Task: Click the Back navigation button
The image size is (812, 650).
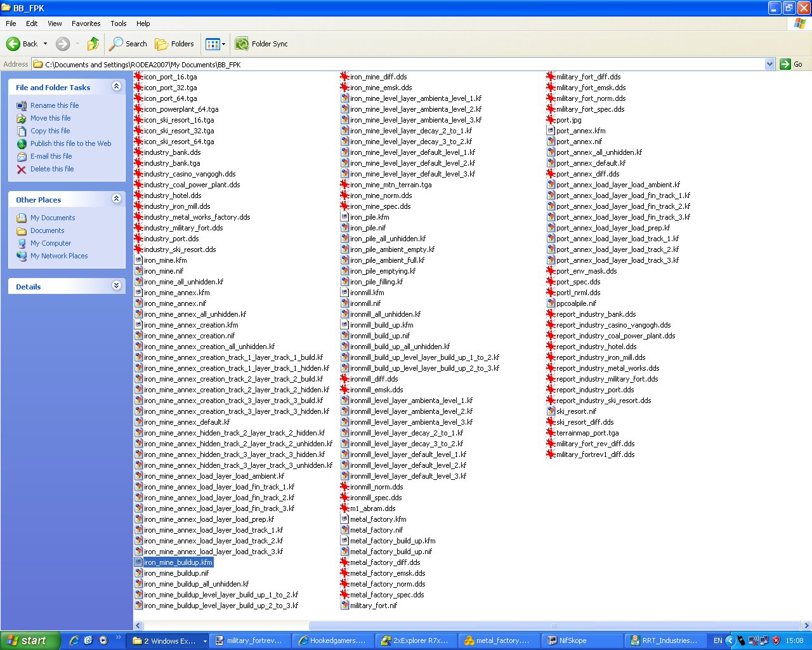Action: (x=22, y=44)
